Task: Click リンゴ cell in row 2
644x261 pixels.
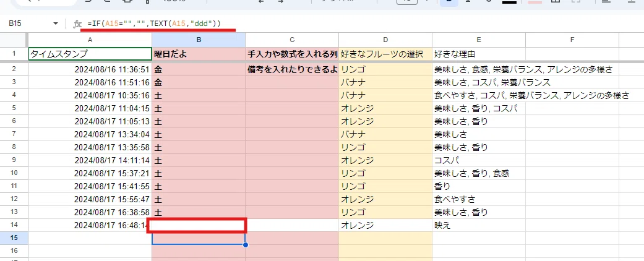Action: [x=385, y=69]
